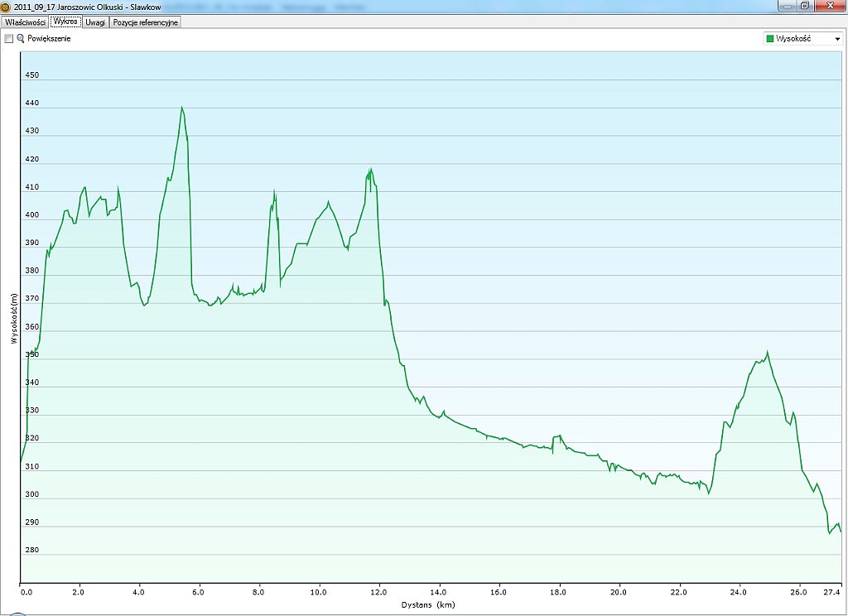Close the Jaroszowic Olkuski window
The height and width of the screenshot is (616, 848).
(x=829, y=6)
